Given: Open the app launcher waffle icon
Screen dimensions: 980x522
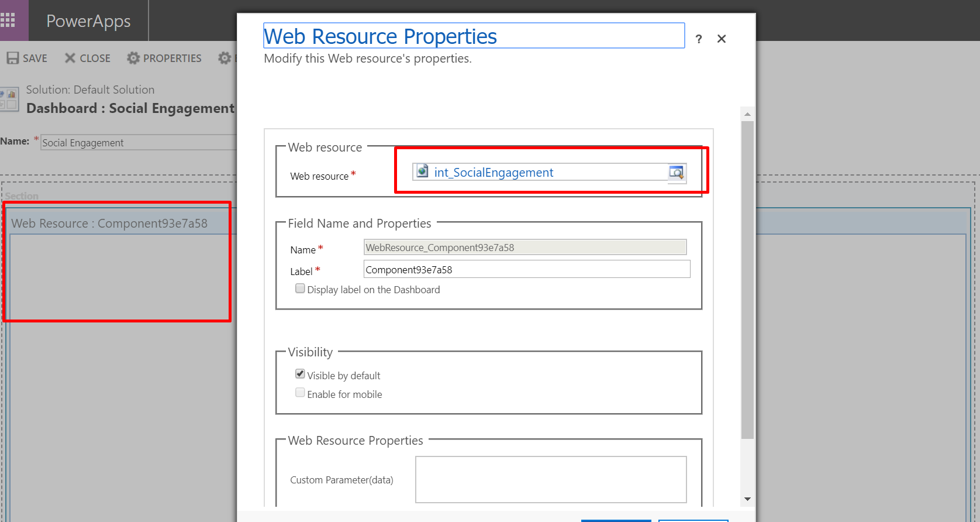Looking at the screenshot, I should point(8,20).
